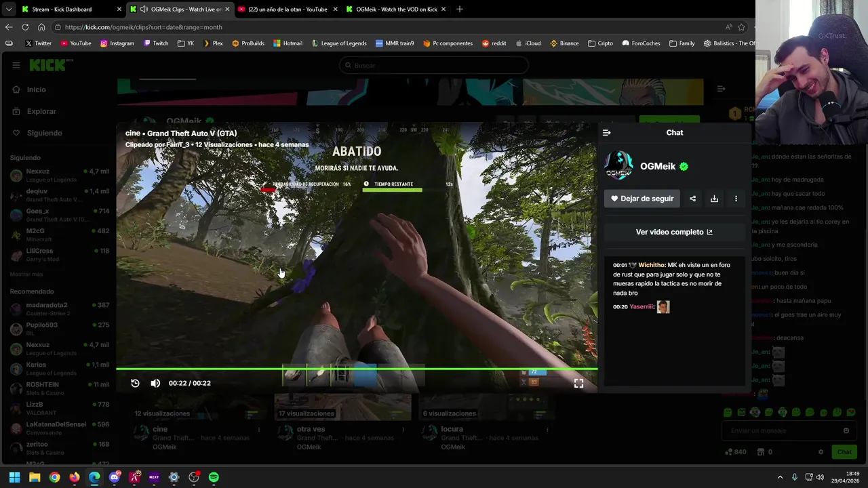The width and height of the screenshot is (868, 488).
Task: Click the tray microphone icon
Action: (x=795, y=477)
